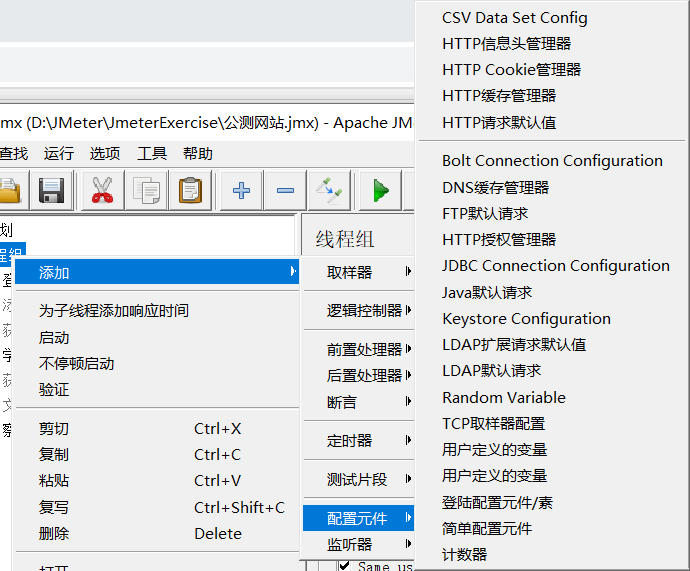Expand the 前置处理器 submenu

(x=359, y=349)
